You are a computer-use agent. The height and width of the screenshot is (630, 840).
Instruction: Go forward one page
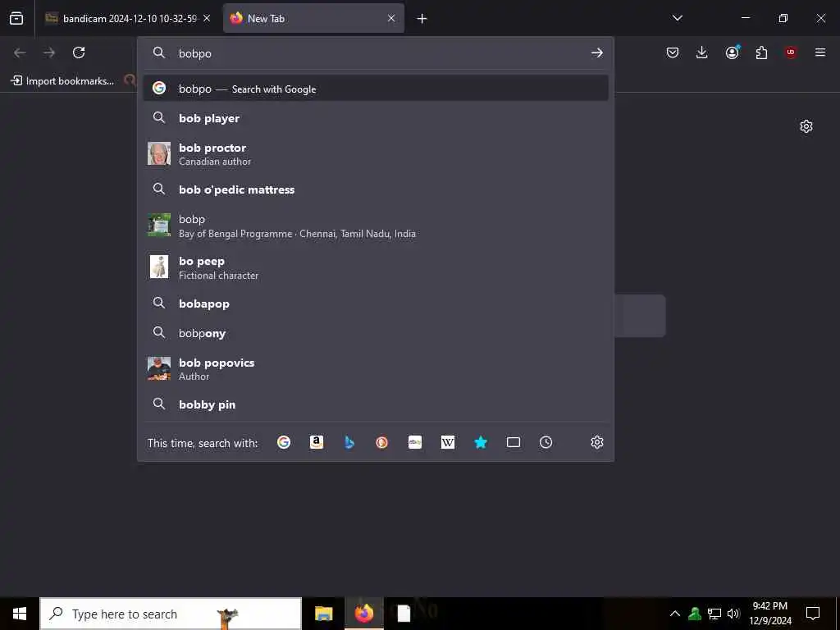point(49,52)
